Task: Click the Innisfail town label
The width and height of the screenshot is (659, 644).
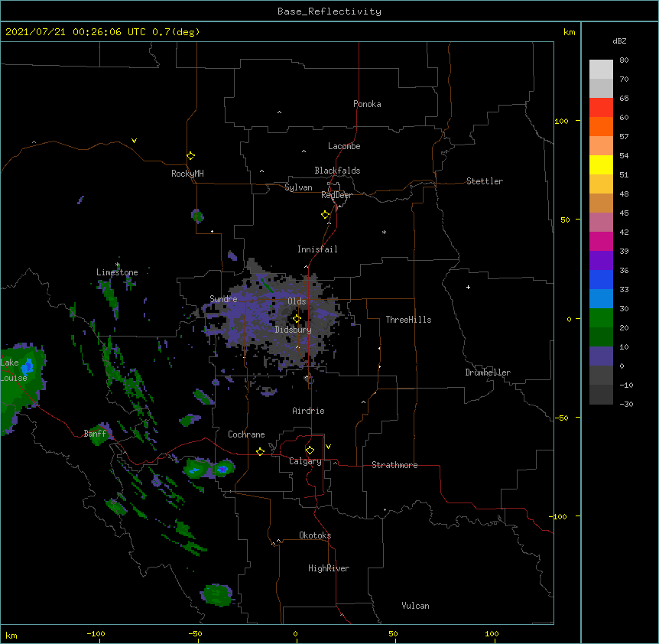Action: [x=317, y=249]
